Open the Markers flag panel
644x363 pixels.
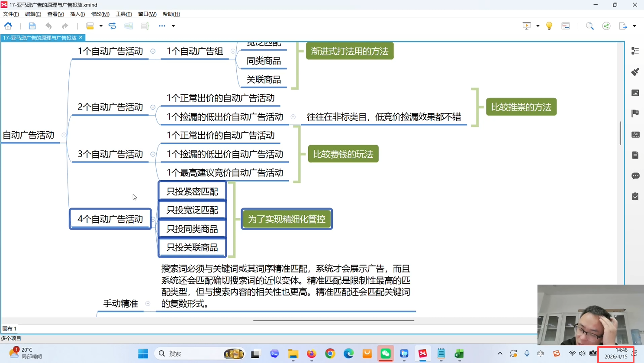(x=635, y=113)
